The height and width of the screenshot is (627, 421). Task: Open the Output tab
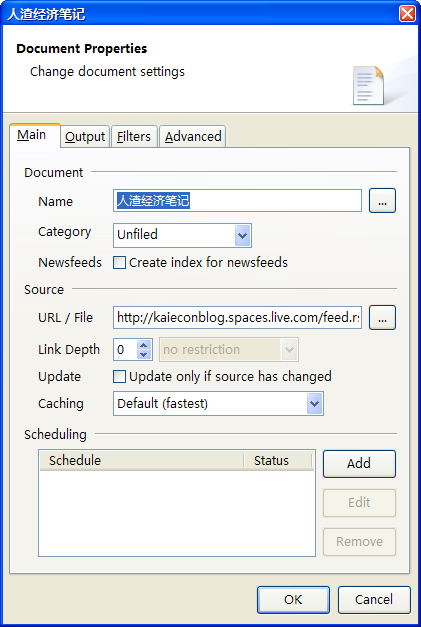(x=85, y=137)
